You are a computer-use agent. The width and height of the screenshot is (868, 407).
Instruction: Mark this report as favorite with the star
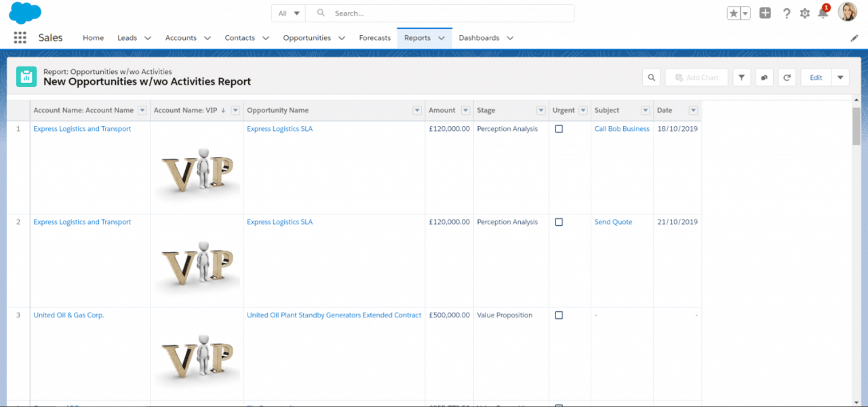click(x=732, y=12)
